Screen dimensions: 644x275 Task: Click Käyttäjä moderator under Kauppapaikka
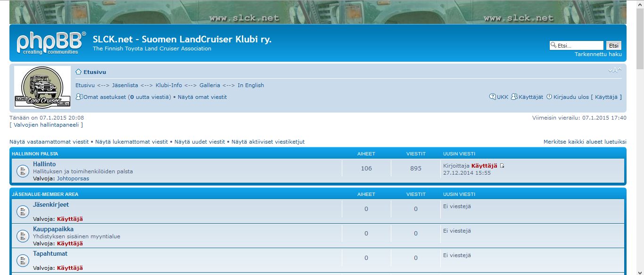[x=70, y=243]
